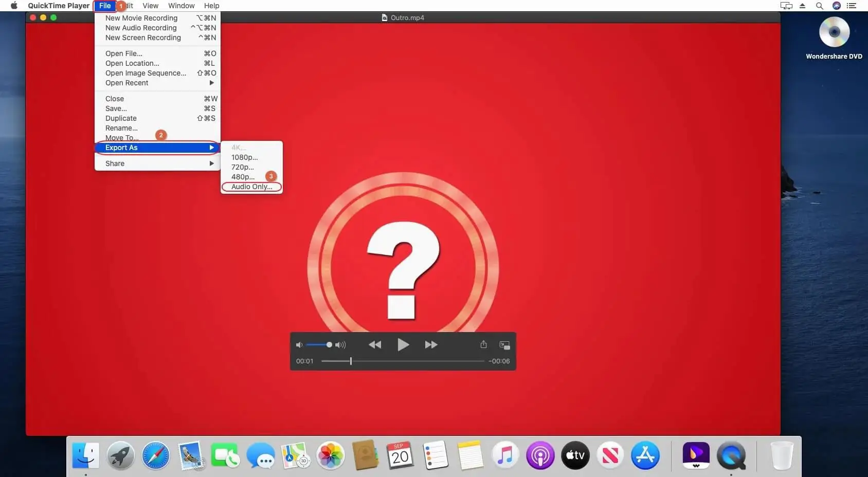Click the Spotlight search icon

(x=819, y=6)
